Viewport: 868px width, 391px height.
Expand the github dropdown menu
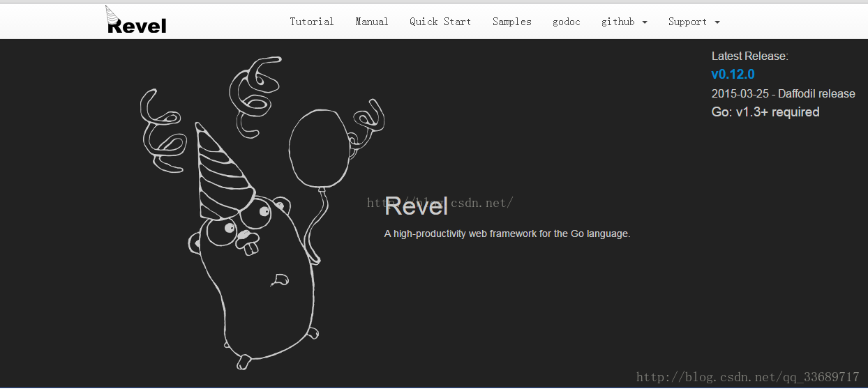(x=624, y=22)
